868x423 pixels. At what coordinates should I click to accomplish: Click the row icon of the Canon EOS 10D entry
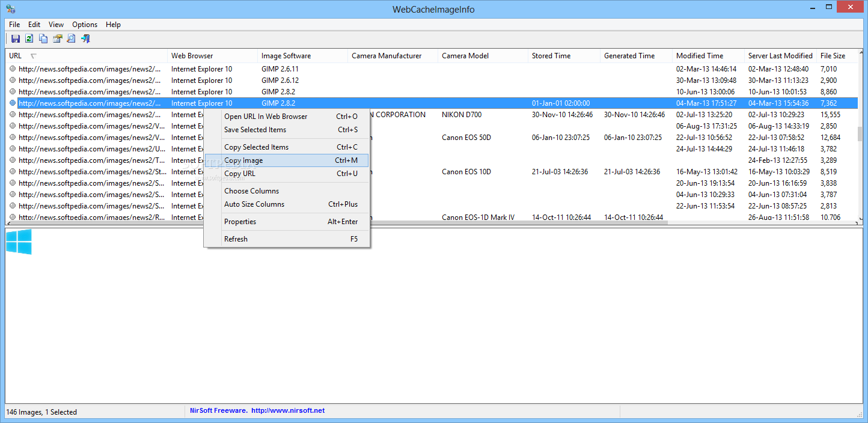(13, 172)
